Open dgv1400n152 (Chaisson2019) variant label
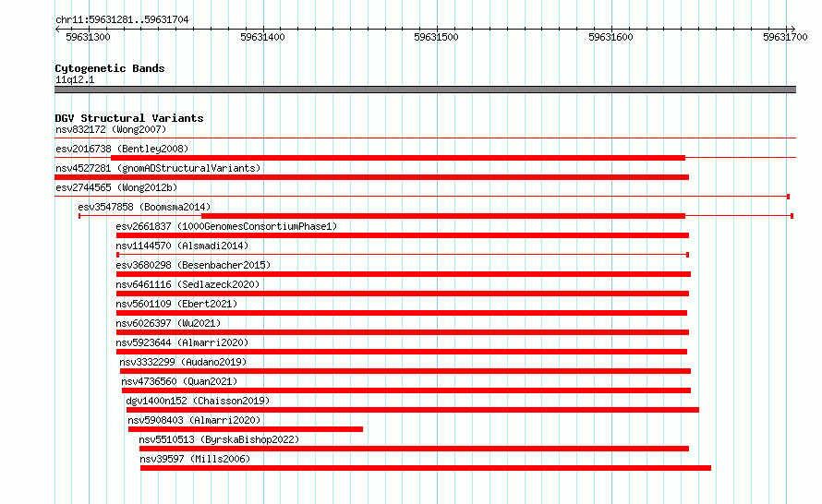 [198, 401]
